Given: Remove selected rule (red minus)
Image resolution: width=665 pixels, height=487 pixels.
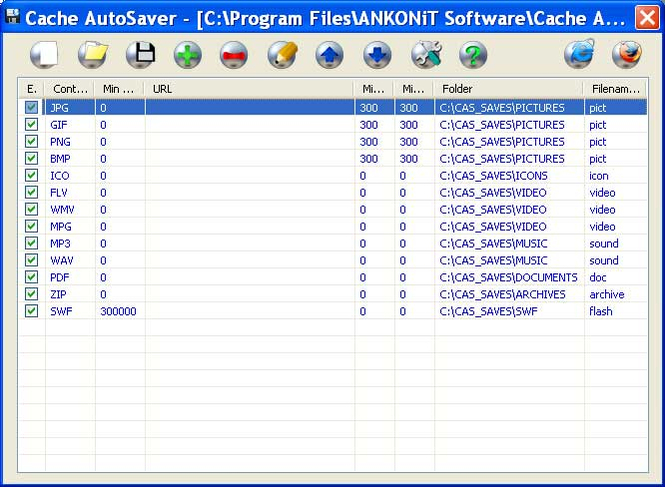Looking at the screenshot, I should (234, 55).
